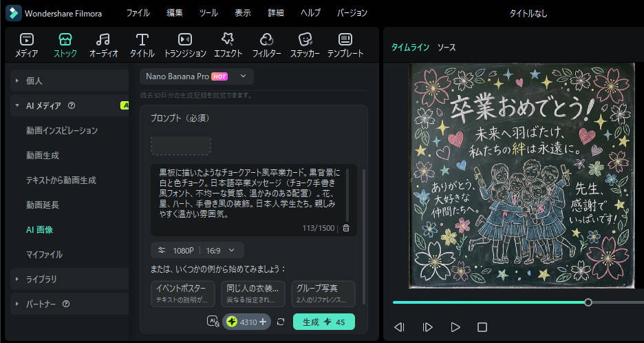Click the タイトルなし project title
This screenshot has width=644, height=343.
pos(528,14)
